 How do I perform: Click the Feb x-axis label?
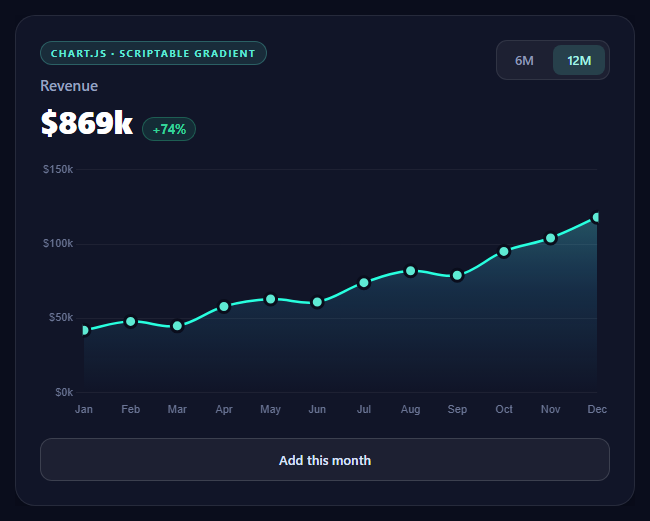click(x=131, y=409)
